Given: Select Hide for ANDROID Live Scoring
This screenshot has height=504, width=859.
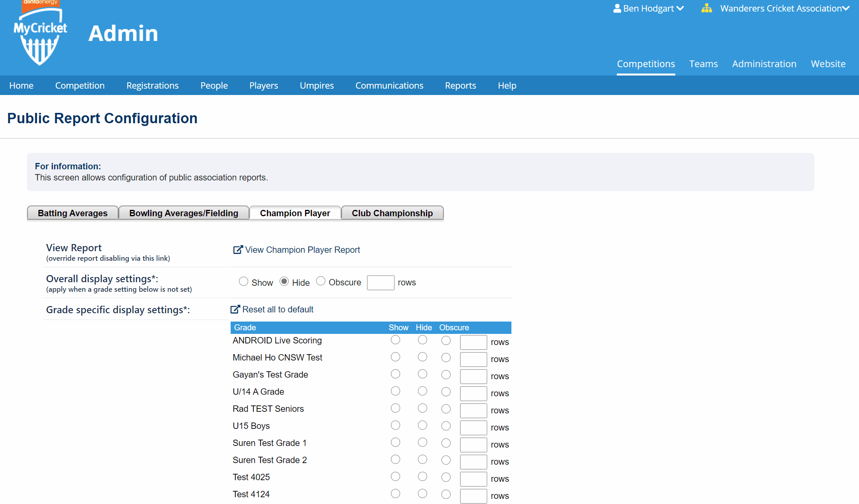Looking at the screenshot, I should click(x=422, y=340).
